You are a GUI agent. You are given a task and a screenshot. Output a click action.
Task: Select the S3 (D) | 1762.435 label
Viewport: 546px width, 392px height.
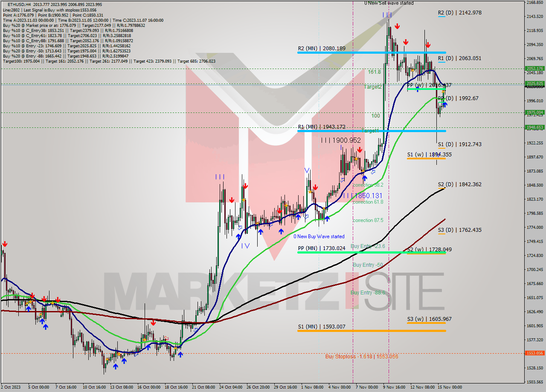460,230
